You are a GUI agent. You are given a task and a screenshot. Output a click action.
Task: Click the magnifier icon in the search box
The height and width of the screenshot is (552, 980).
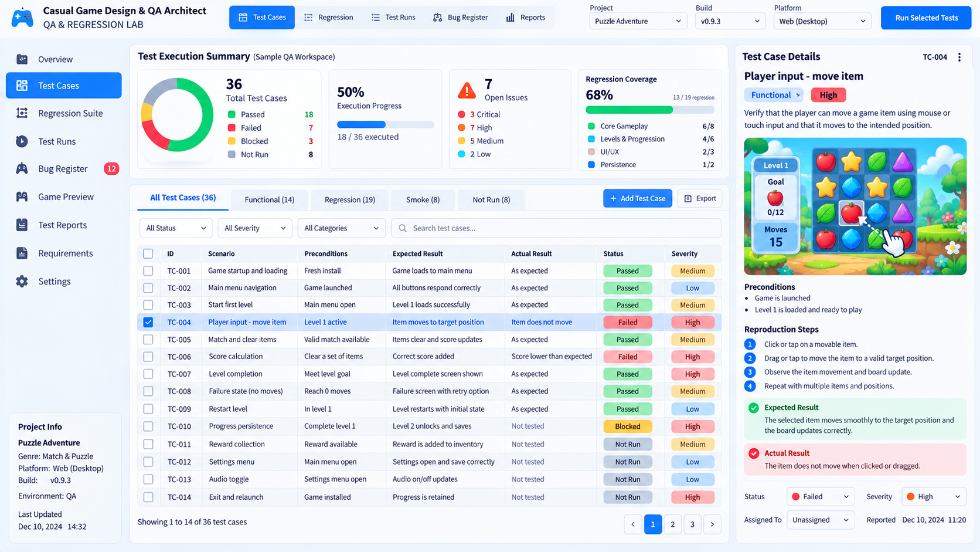pos(403,228)
